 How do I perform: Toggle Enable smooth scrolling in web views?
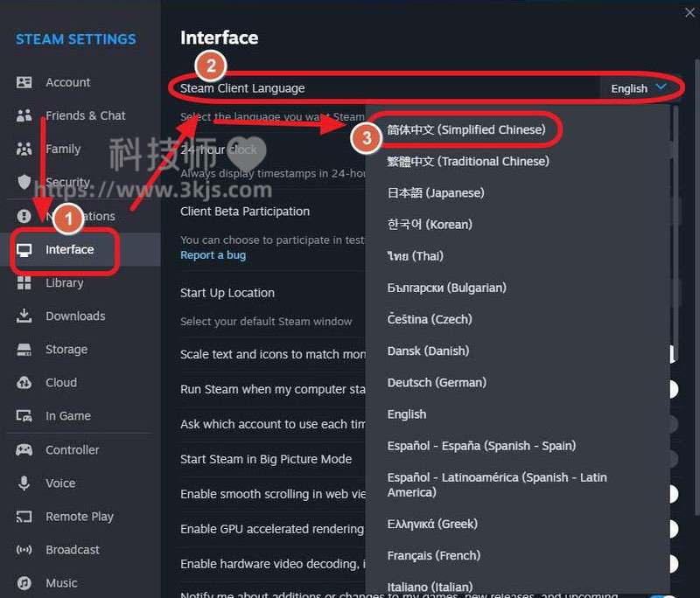[x=673, y=494]
